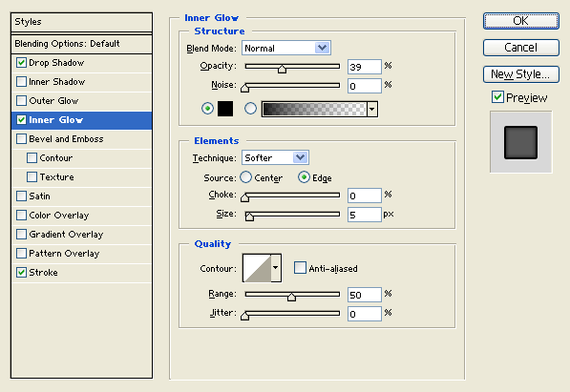Open the Drop Shadow settings row

[81, 63]
